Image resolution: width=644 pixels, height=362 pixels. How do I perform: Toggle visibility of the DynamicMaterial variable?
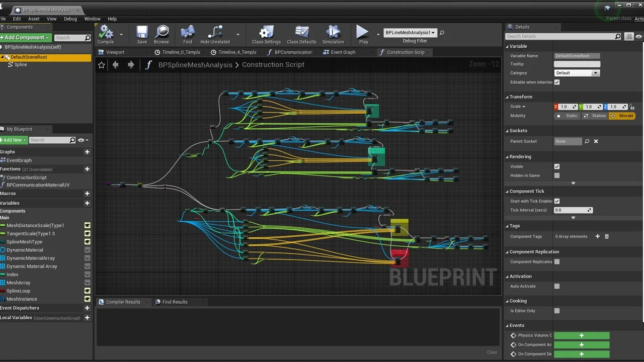(87, 250)
